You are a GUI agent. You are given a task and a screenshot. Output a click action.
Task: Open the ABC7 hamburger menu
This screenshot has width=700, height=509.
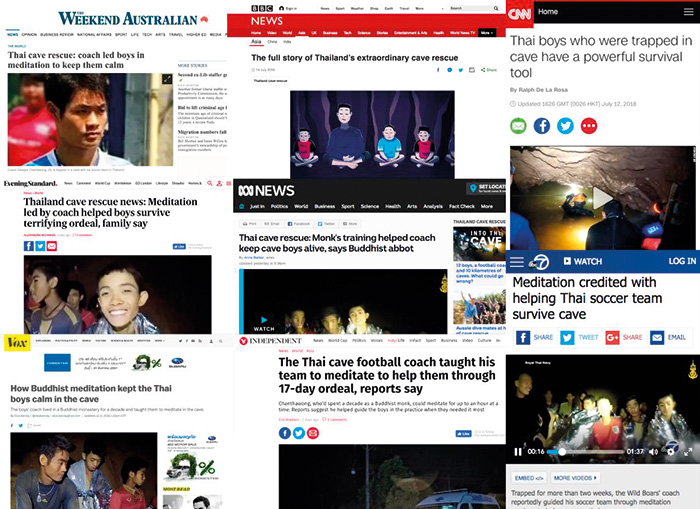517,262
